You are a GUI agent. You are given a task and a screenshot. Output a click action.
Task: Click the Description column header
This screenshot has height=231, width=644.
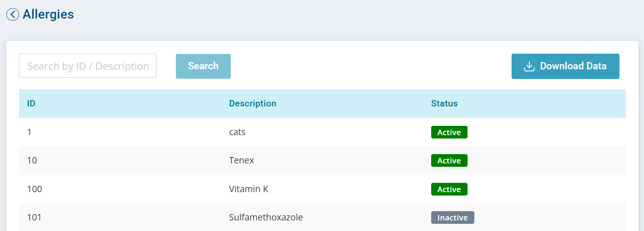pyautogui.click(x=253, y=103)
